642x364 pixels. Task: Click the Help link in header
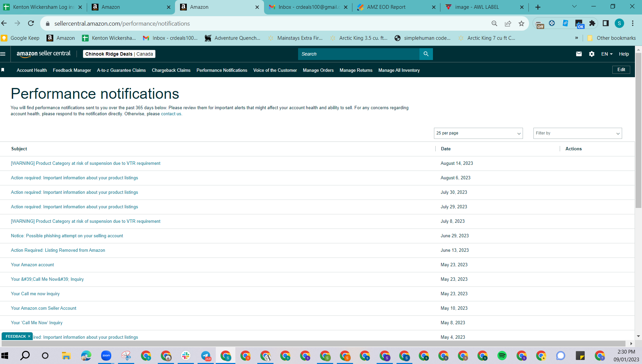[624, 54]
